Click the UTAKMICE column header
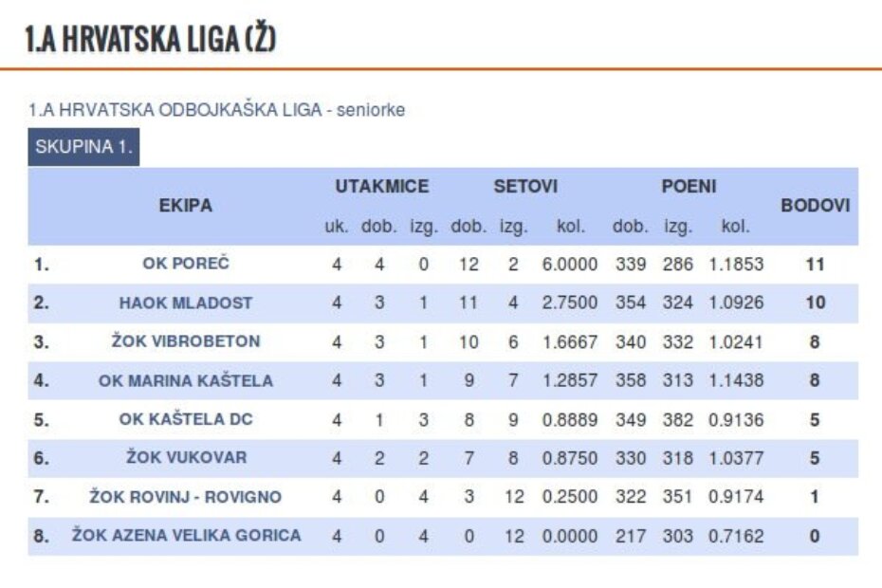This screenshot has width=882, height=588. tap(381, 187)
